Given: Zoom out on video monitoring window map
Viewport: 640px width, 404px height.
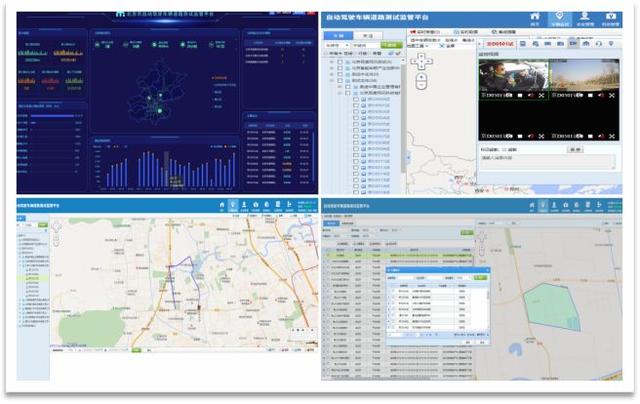Looking at the screenshot, I should pos(422,85).
